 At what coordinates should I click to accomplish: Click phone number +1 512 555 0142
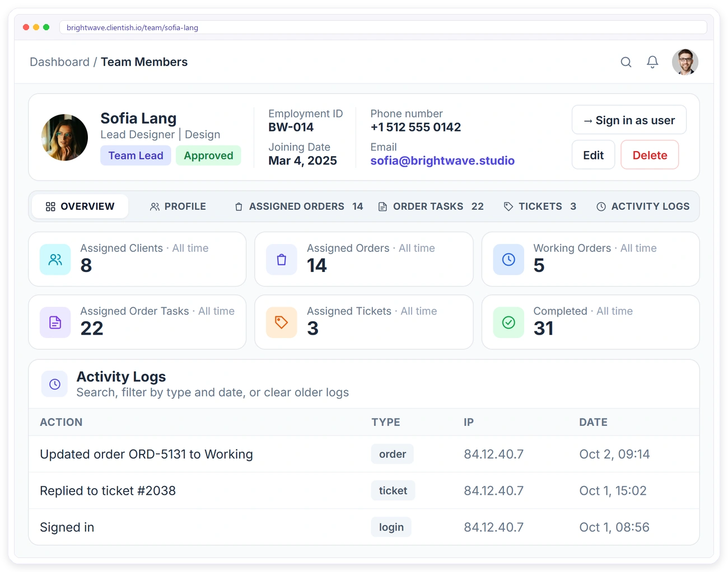tap(416, 127)
